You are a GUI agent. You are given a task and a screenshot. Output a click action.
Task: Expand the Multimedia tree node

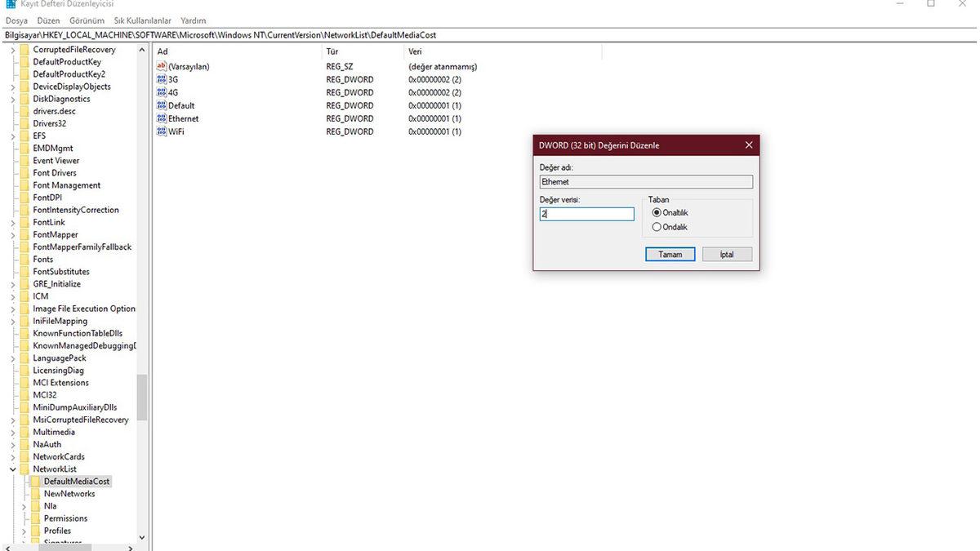12,433
